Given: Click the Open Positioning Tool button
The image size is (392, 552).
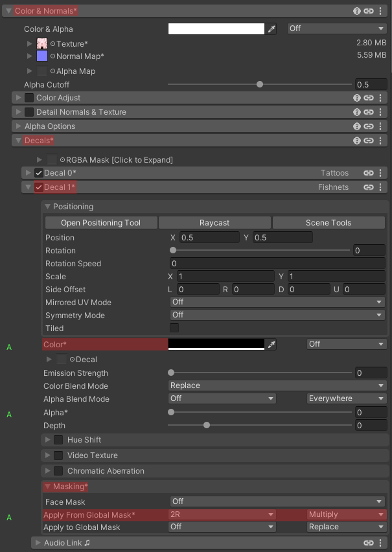Looking at the screenshot, I should 100,223.
